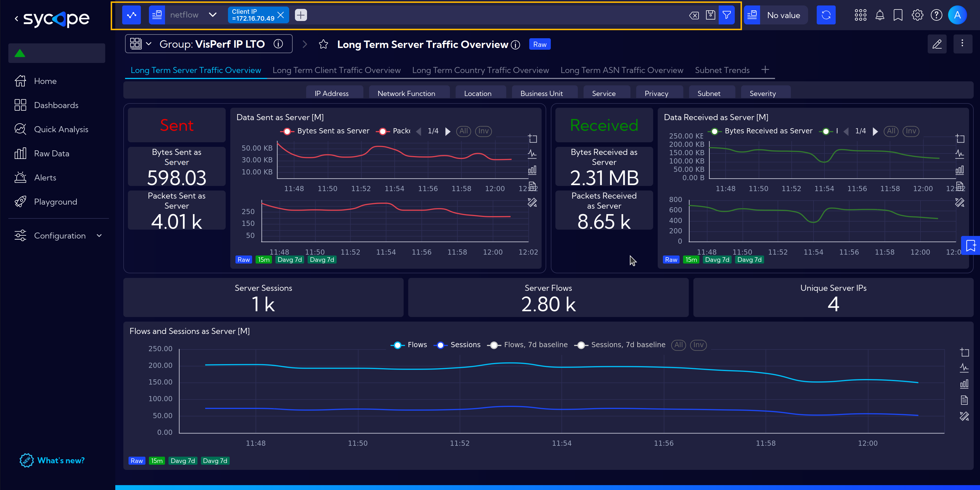Show info for Group VisPerf IP LTO
This screenshot has height=490, width=980.
coord(278,44)
